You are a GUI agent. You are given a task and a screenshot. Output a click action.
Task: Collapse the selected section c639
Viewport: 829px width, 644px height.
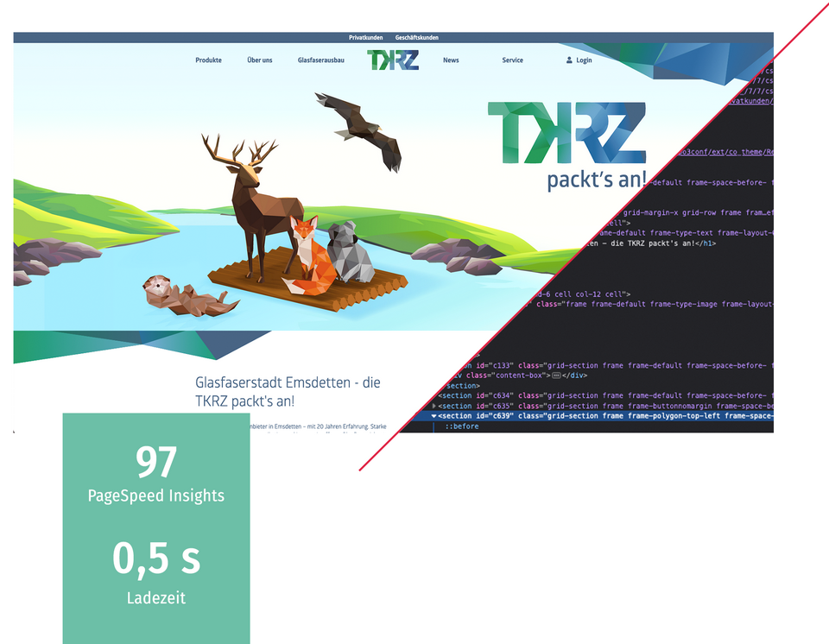pos(434,416)
